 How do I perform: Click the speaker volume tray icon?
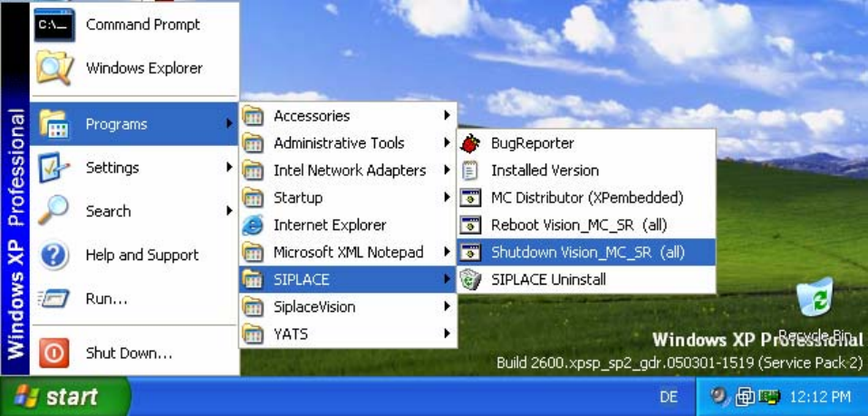point(720,396)
